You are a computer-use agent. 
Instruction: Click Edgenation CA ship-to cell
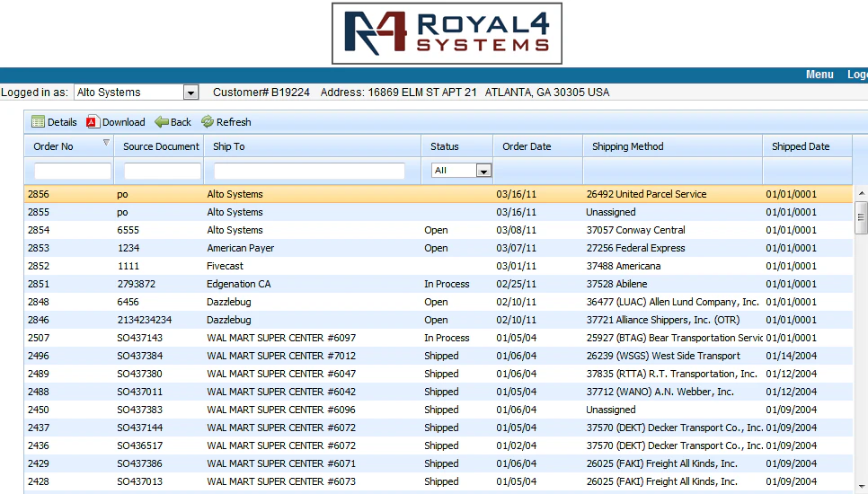click(x=239, y=285)
